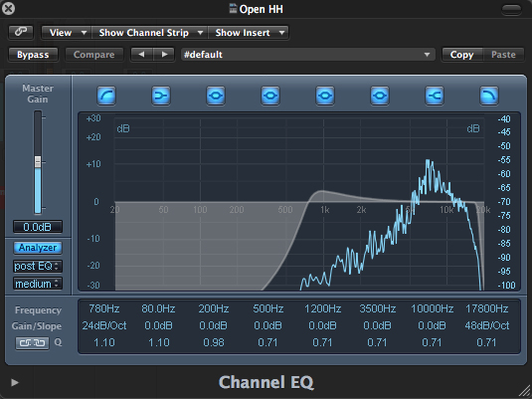This screenshot has width=532, height=399.
Task: Toggle the 200Hz parametric band button
Action: tap(216, 96)
